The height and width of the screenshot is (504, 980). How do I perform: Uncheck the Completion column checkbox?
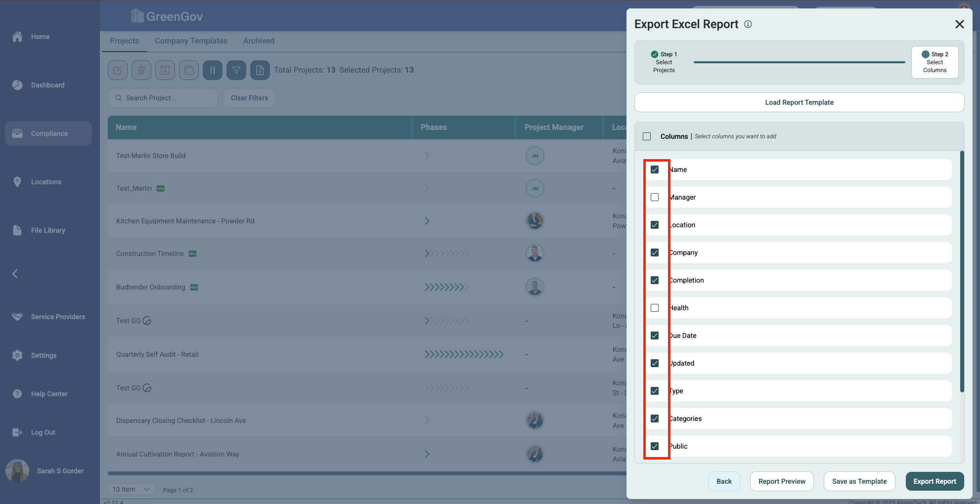(655, 280)
